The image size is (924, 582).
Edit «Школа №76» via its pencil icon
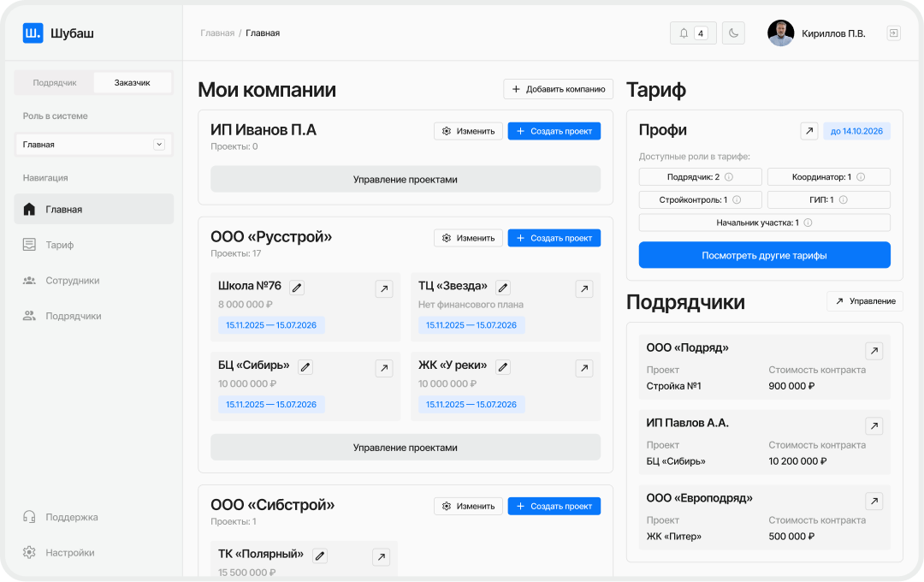(x=296, y=288)
